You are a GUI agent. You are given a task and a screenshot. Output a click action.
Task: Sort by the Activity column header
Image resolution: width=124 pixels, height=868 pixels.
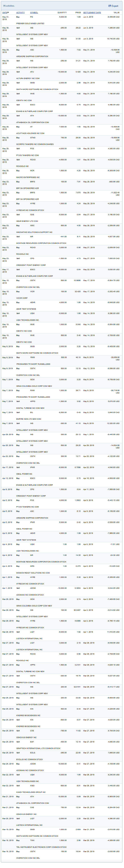pos(20,12)
